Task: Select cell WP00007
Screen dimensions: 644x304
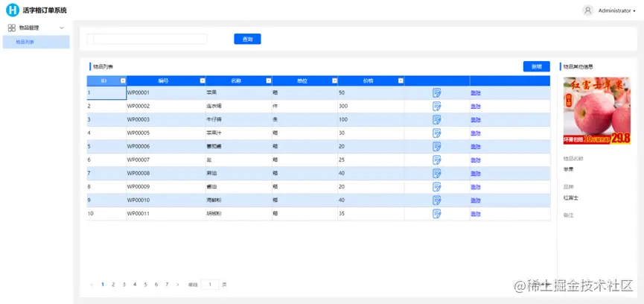Action: [166, 159]
